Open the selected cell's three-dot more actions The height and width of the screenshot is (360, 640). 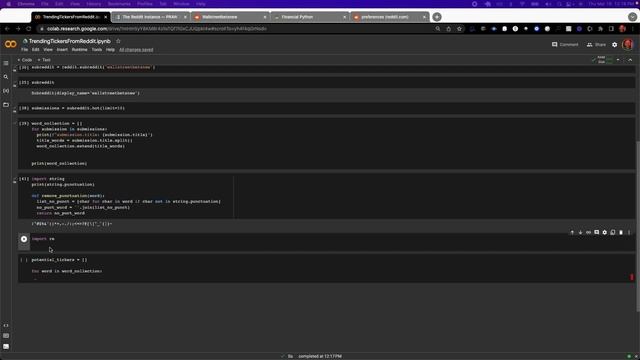(x=629, y=232)
